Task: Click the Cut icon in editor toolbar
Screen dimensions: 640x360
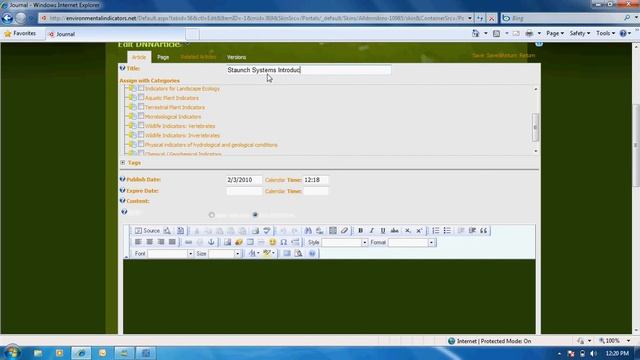Action: (x=196, y=231)
